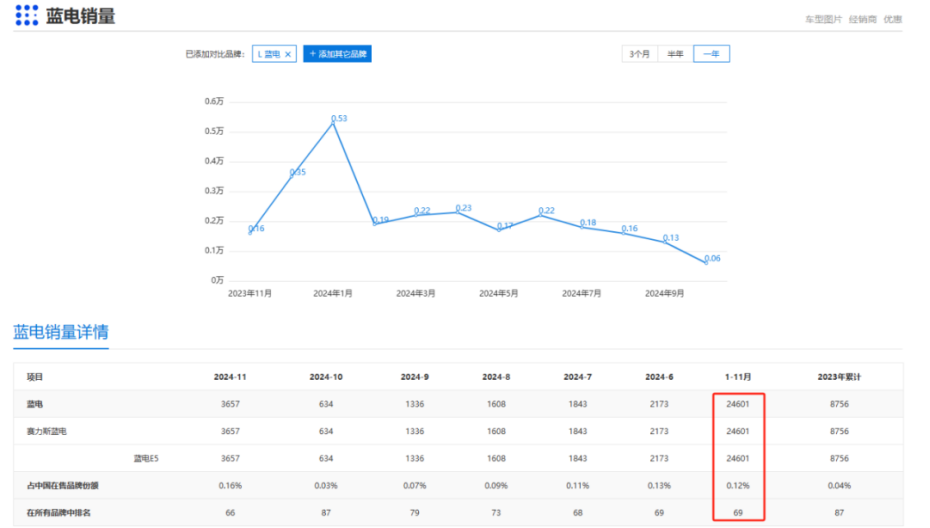Screen dimensions: 930x528
Task: Click the 2024年5月 axis label
Action: pos(499,294)
